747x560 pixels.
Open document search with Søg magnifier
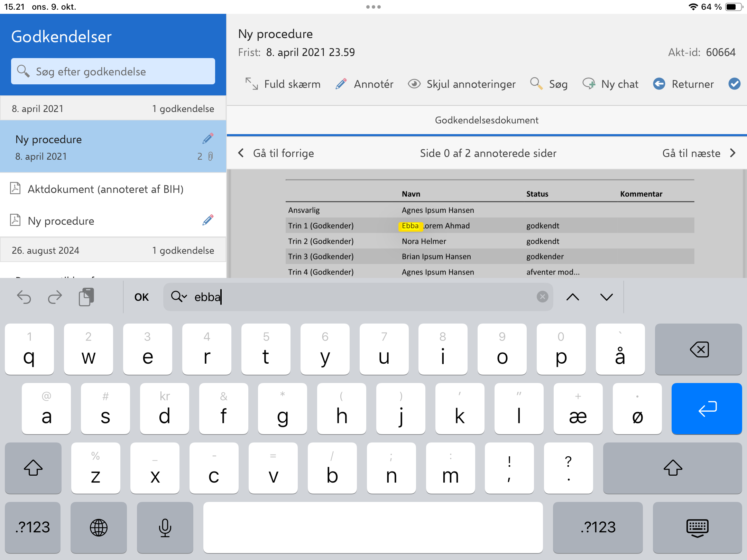536,84
